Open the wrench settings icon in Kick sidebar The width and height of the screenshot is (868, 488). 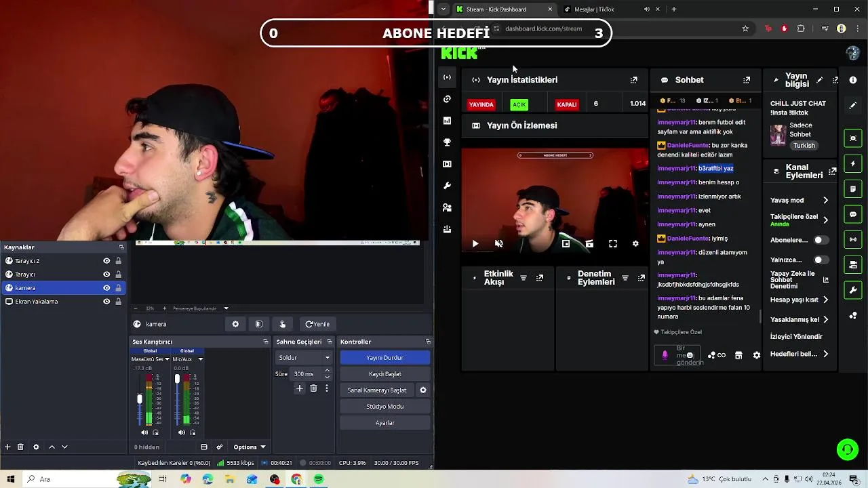tap(447, 186)
